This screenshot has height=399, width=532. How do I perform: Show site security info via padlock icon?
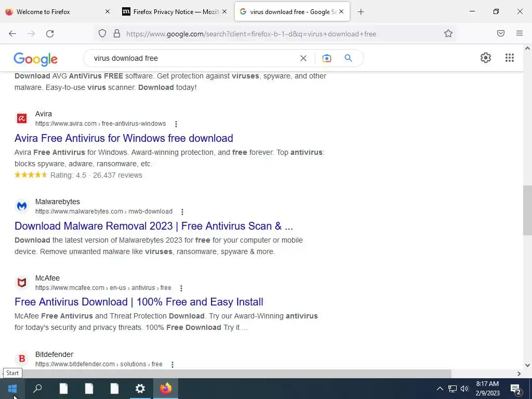[x=117, y=33]
